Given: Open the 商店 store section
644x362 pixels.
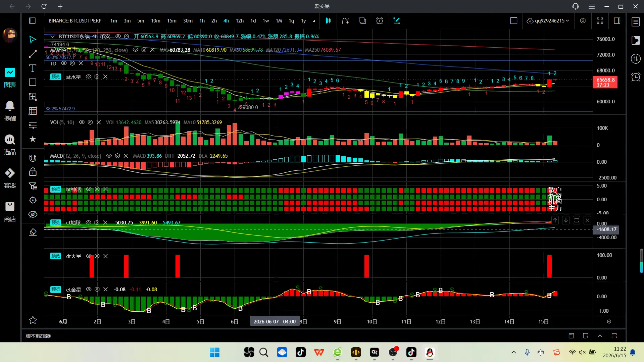Looking at the screenshot, I should pyautogui.click(x=10, y=212).
